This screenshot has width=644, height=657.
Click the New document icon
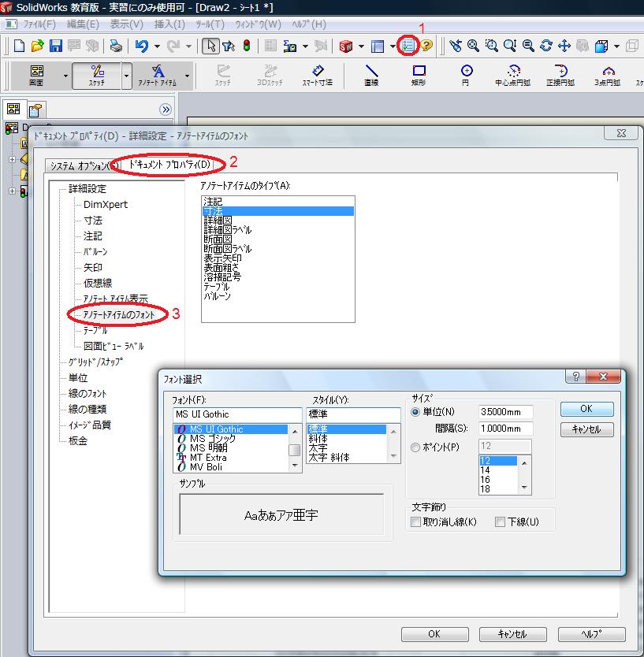tap(19, 46)
